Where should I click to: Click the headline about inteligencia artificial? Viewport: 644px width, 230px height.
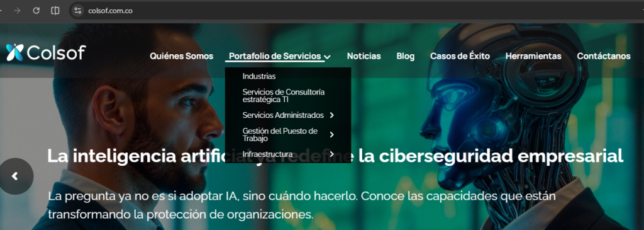click(x=335, y=156)
